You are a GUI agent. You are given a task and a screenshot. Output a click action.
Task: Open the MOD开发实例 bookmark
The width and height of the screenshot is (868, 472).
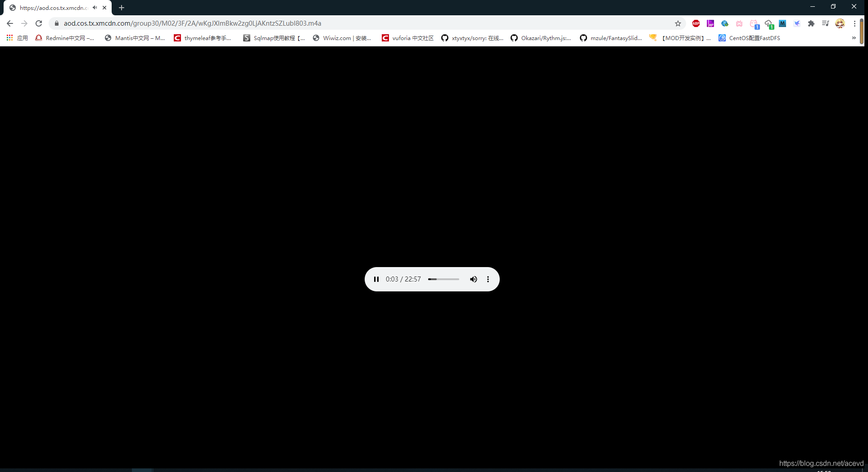click(680, 38)
